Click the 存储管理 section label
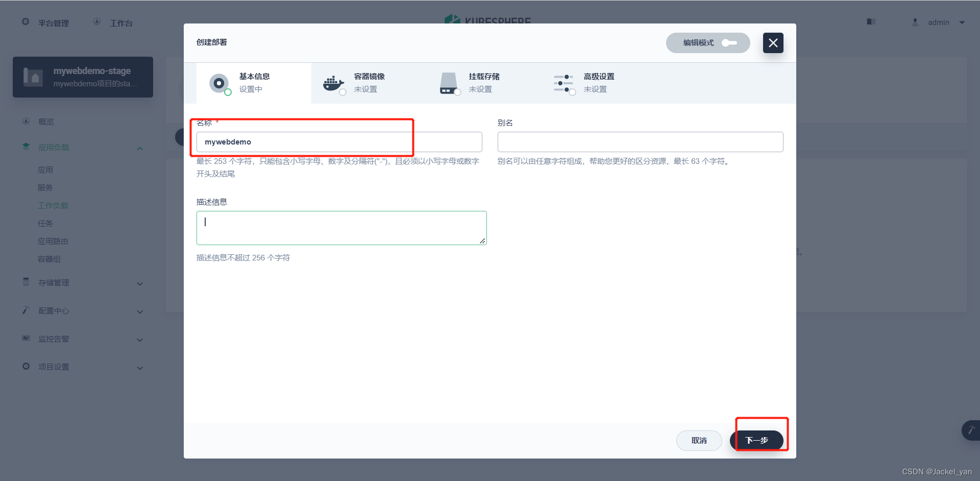980x481 pixels. tap(54, 283)
